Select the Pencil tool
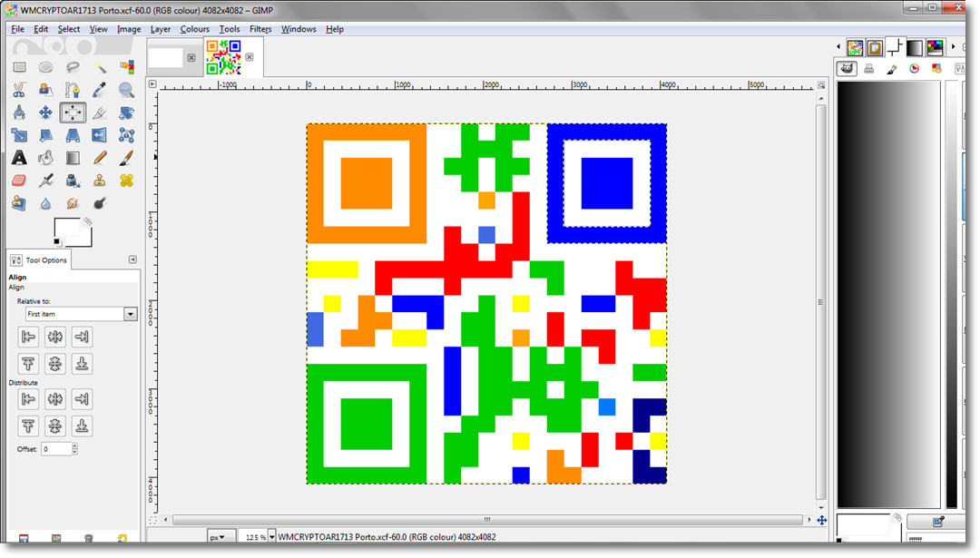The width and height of the screenshot is (980, 558). click(x=100, y=158)
